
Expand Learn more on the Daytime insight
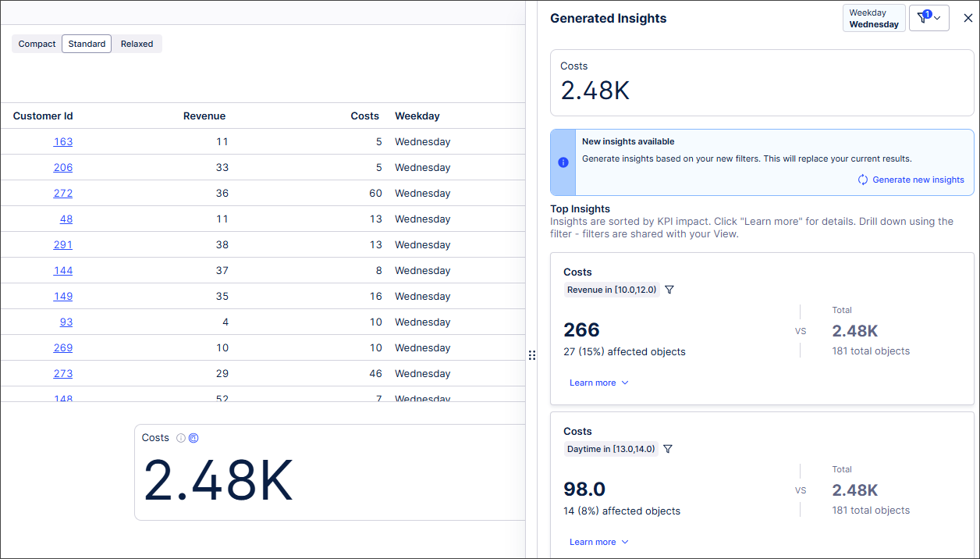(594, 542)
